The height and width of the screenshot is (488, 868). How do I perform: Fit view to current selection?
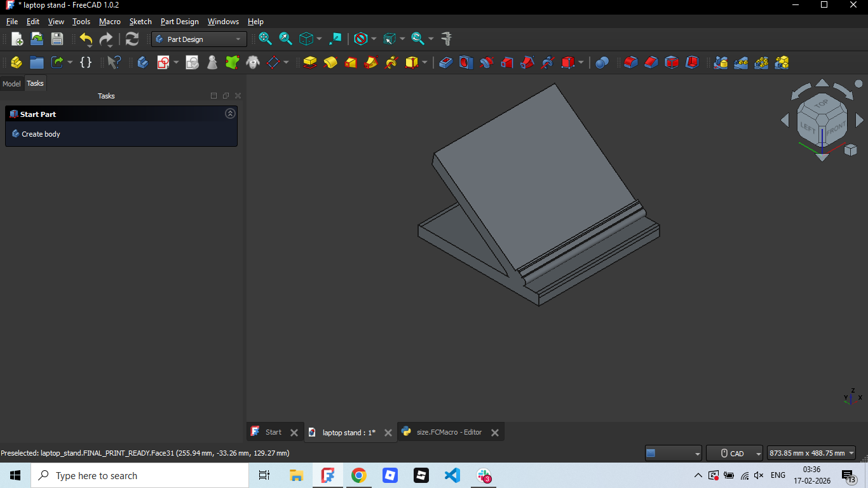click(x=286, y=39)
